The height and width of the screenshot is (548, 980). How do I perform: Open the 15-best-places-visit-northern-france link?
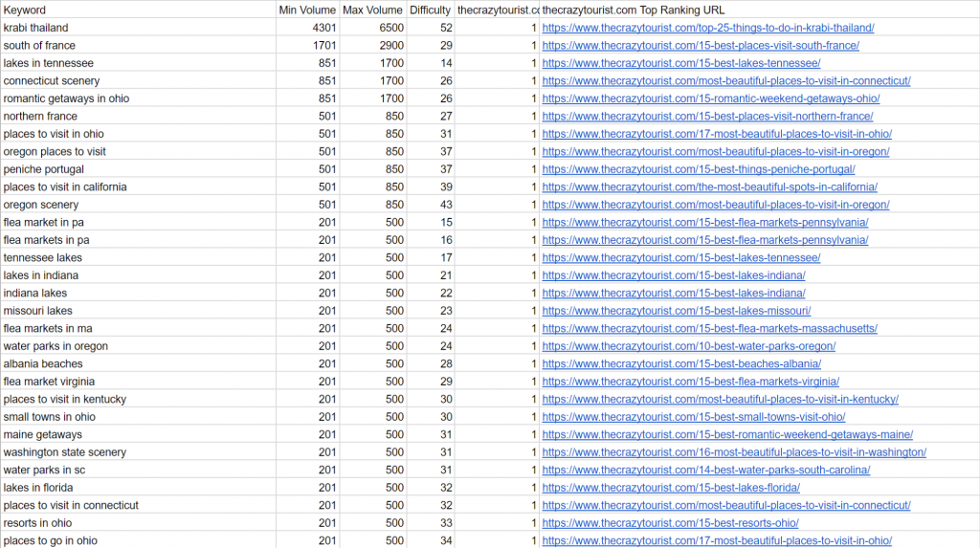(707, 117)
